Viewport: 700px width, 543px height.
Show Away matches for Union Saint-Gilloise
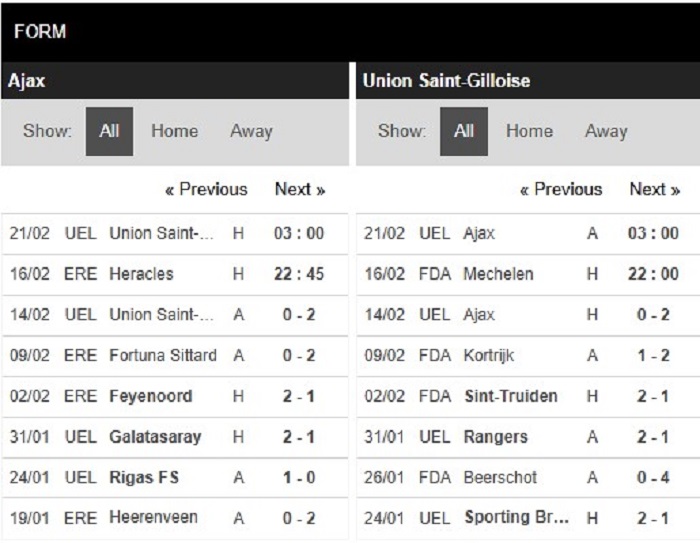tap(606, 131)
